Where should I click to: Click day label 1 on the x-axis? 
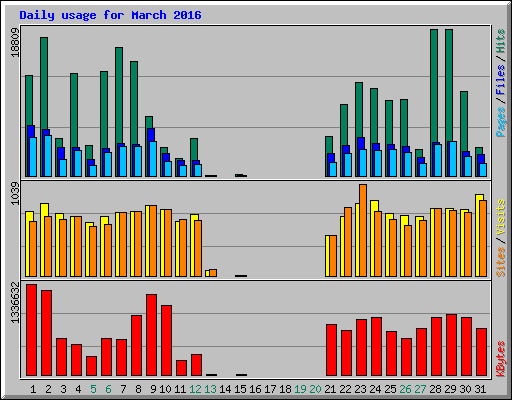tap(33, 389)
